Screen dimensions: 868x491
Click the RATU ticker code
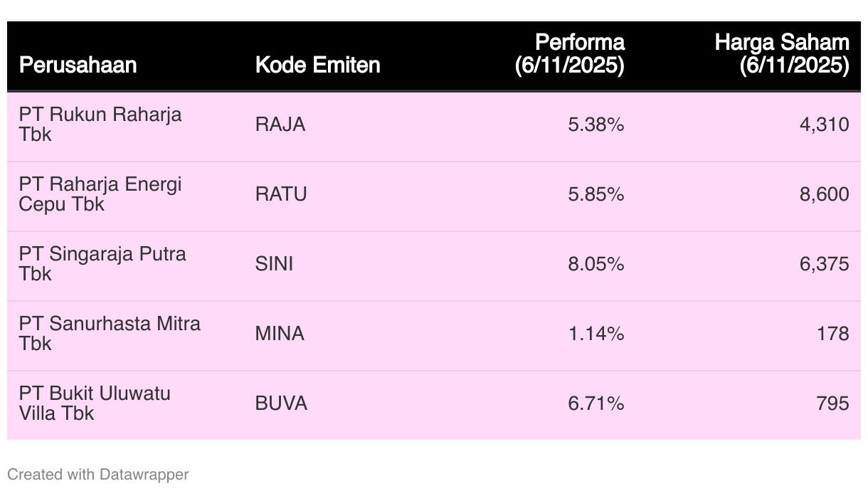point(281,194)
